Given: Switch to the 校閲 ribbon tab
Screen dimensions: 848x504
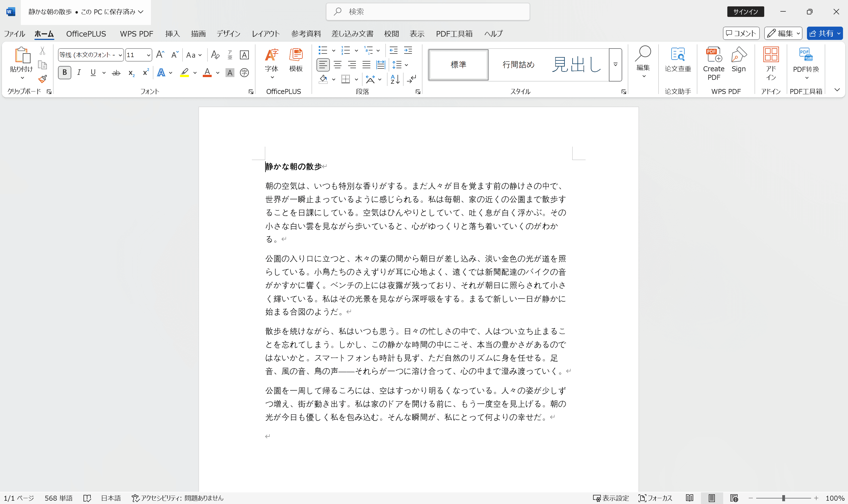Looking at the screenshot, I should (x=391, y=34).
